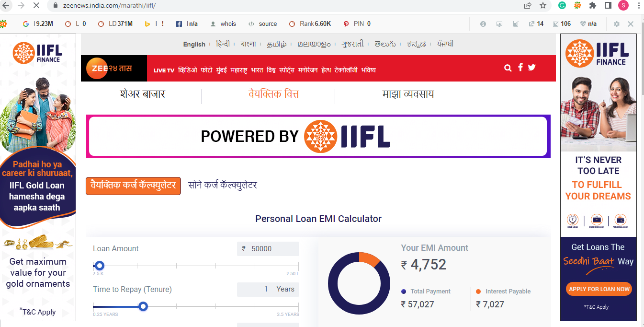Bookmark this page with the star icon
Screen dimensions: 644x327
click(x=542, y=6)
